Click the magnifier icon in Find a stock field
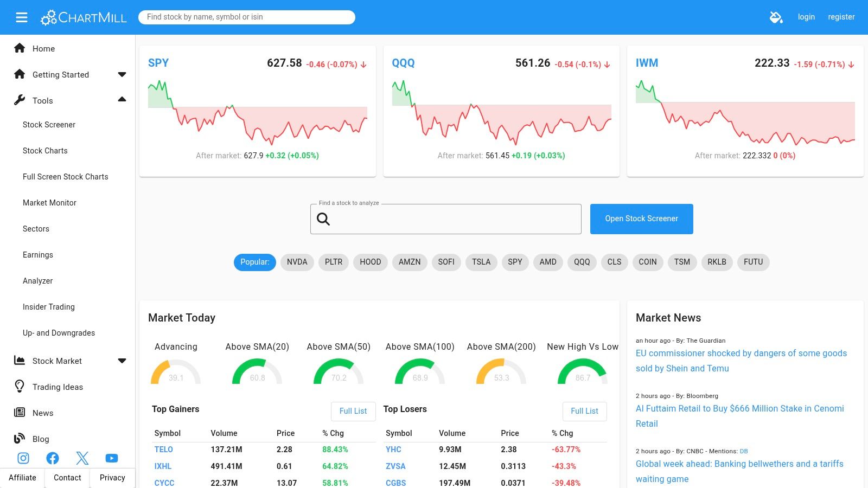This screenshot has height=488, width=868. tap(323, 219)
